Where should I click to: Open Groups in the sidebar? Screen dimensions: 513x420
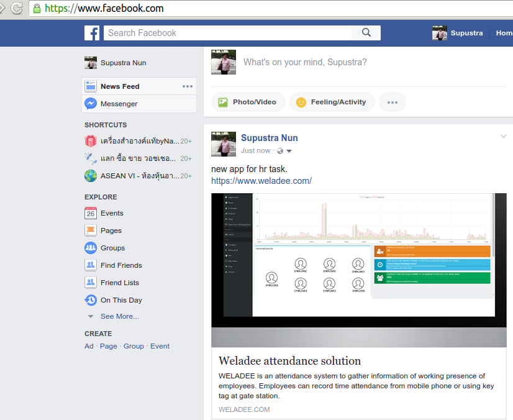point(112,248)
